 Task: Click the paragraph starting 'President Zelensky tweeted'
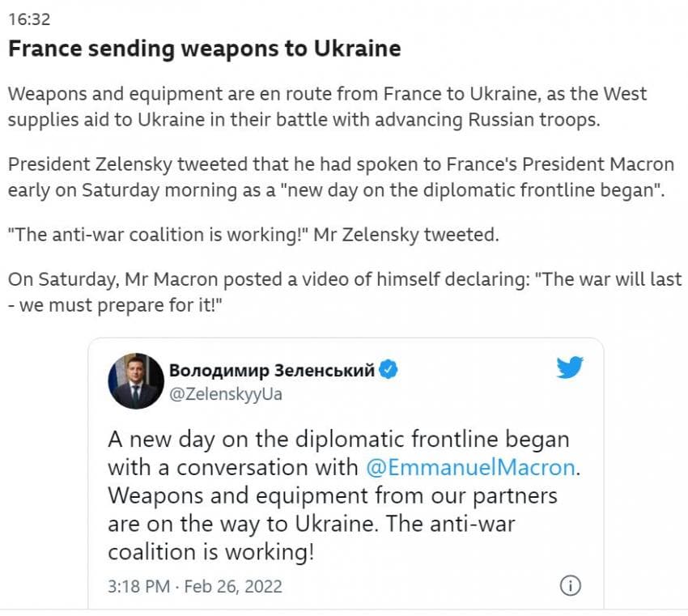[340, 178]
